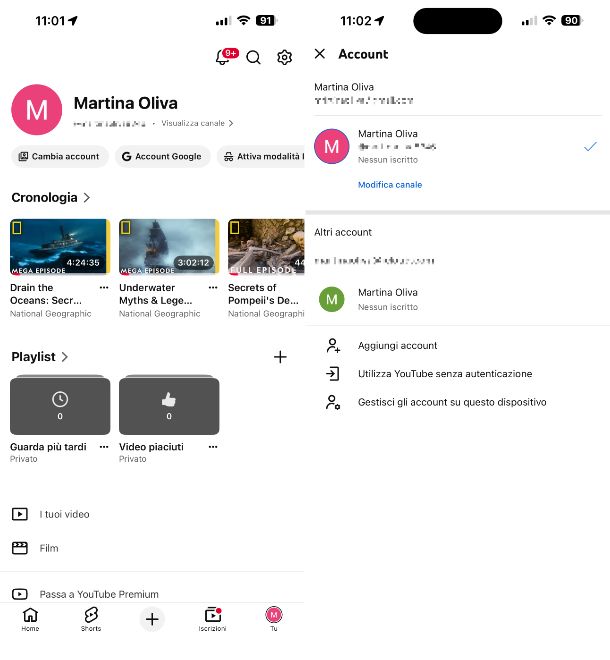Tap Attiva modalità incognito chip
Screen dimensions: 610x660
261,157
